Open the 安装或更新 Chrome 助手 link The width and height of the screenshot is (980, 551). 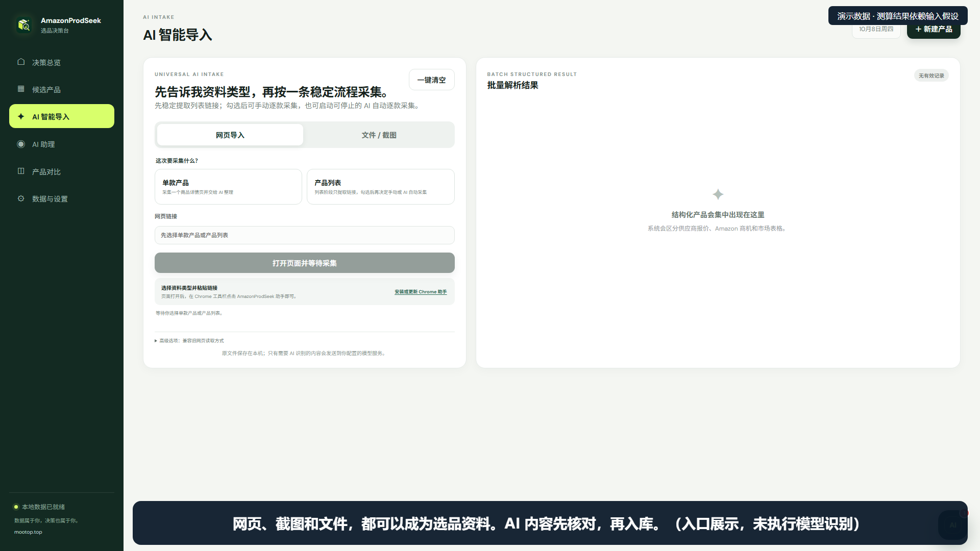pyautogui.click(x=421, y=292)
